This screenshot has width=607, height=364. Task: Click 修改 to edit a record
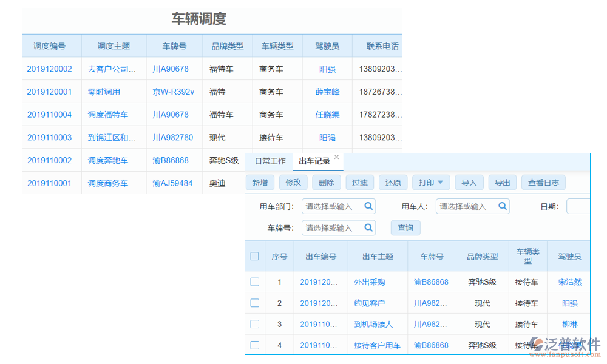coord(293,182)
